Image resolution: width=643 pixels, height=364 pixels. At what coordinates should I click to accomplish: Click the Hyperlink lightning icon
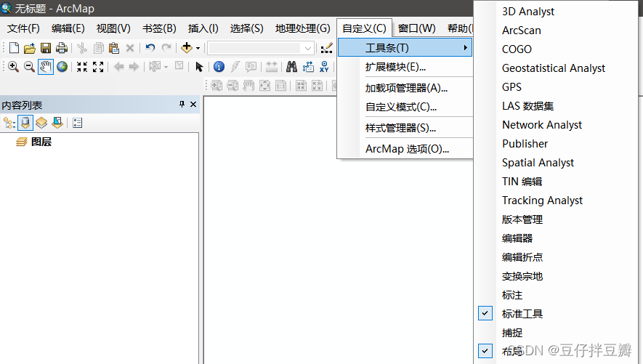tap(235, 66)
